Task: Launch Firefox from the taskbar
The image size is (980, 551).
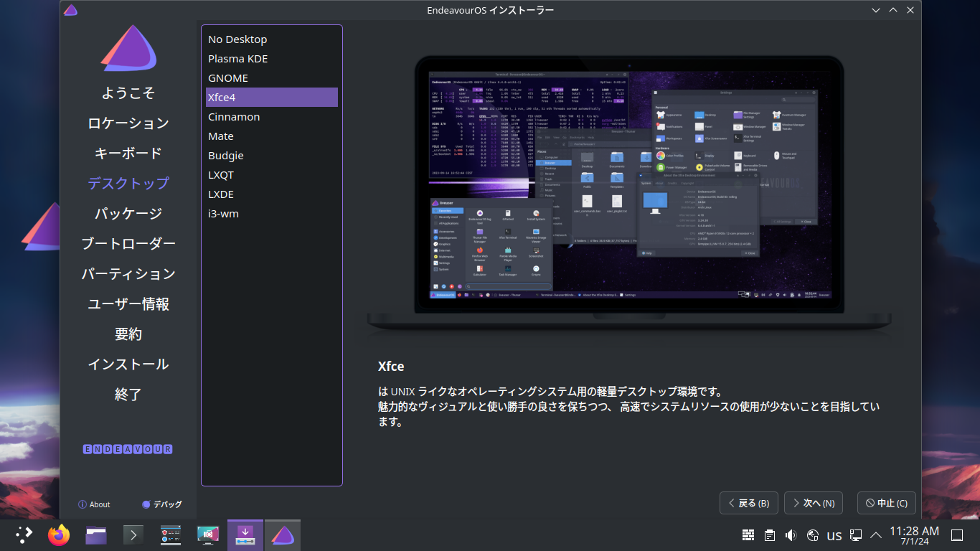Action: pyautogui.click(x=59, y=534)
